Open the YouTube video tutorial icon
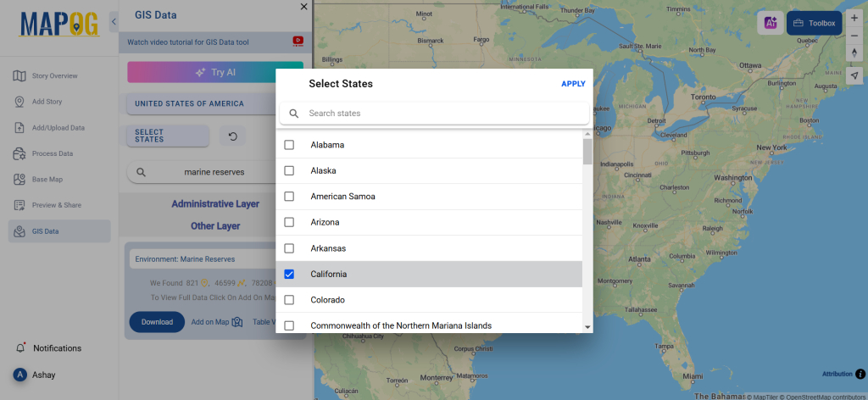Viewport: 868px width, 400px height. pyautogui.click(x=298, y=41)
